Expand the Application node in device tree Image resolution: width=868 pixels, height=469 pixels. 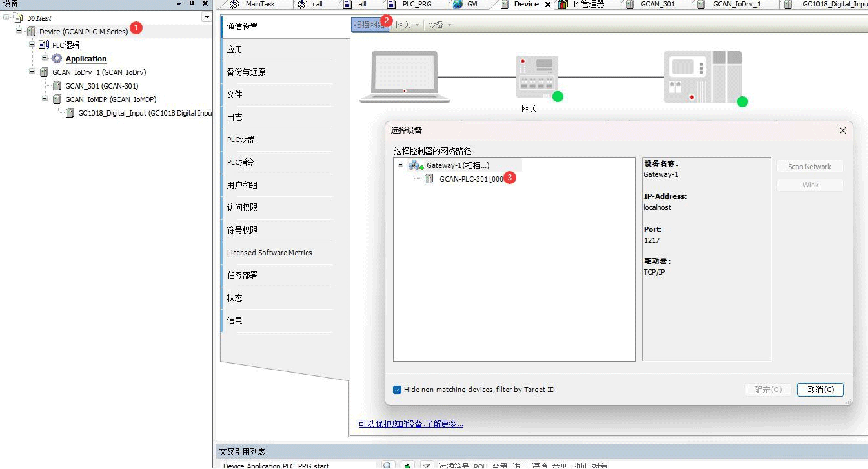[x=45, y=58]
